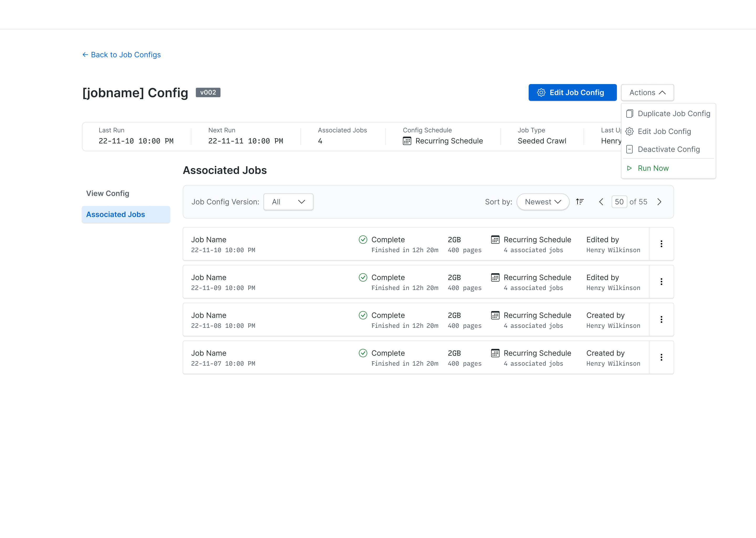756x538 pixels.
Task: Click the green Complete checkmark on the first job
Action: (x=363, y=239)
